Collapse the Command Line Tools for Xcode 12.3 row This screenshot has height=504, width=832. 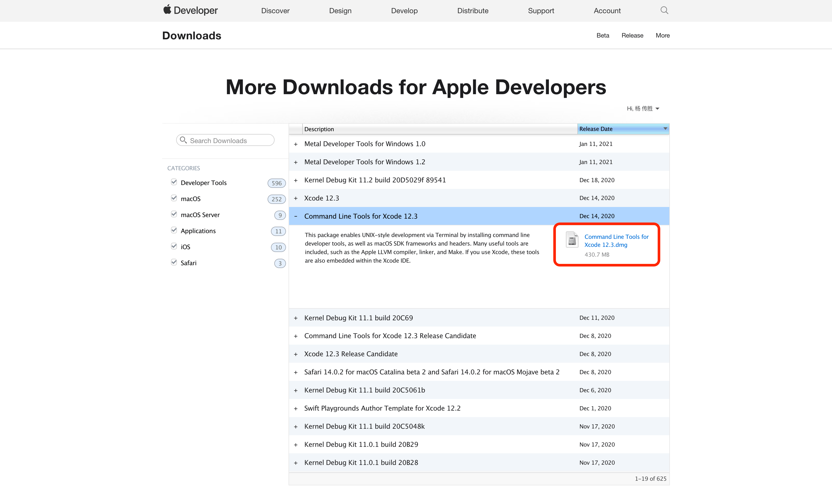coord(296,216)
